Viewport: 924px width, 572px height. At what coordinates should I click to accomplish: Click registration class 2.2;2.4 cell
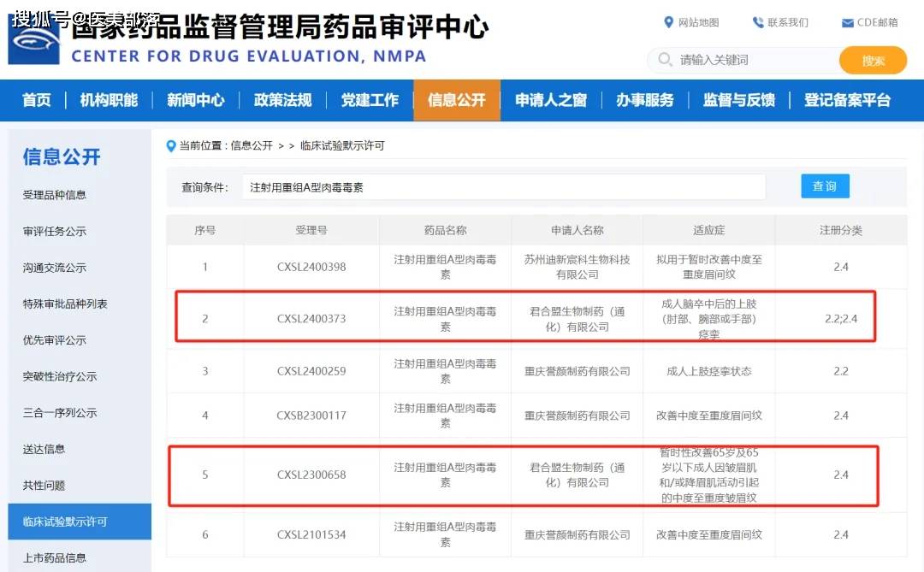click(841, 319)
